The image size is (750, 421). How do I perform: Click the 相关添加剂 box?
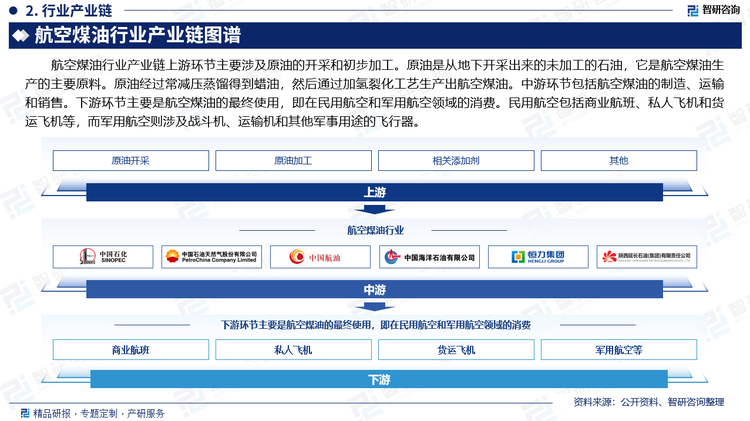[x=456, y=161]
